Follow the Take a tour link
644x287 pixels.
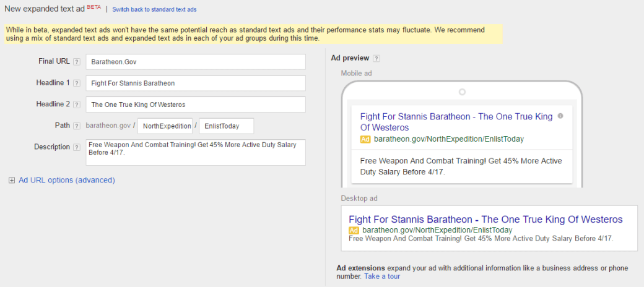tap(382, 276)
